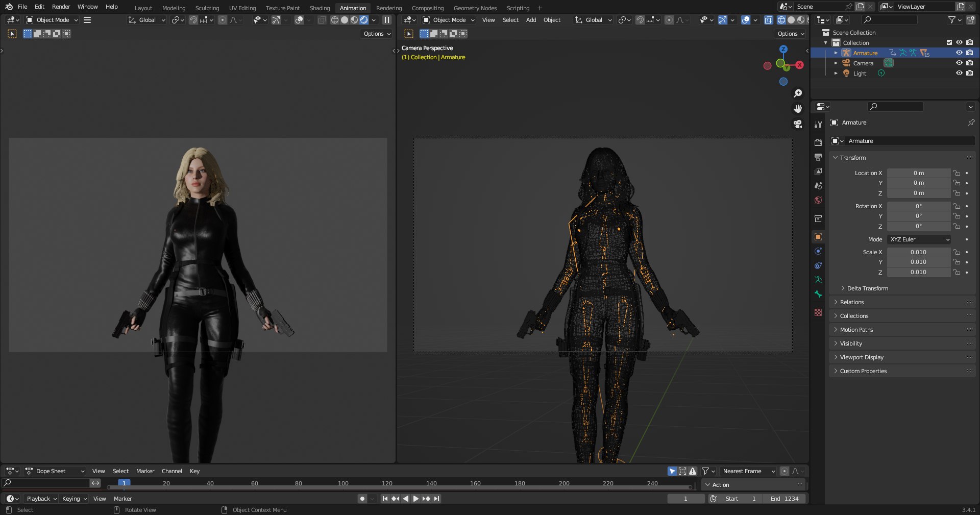
Task: Toggle the Location X lock icon
Action: (957, 173)
